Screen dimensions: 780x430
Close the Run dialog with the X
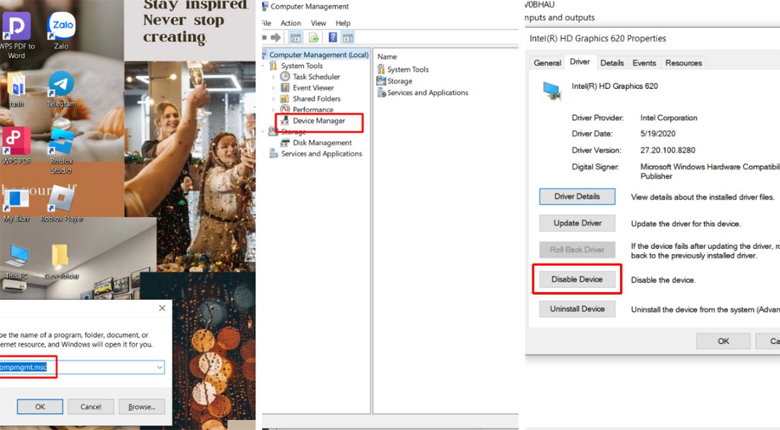coord(162,308)
